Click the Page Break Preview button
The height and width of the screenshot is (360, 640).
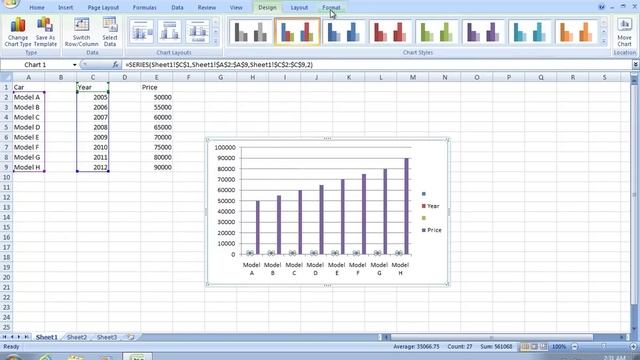(543, 347)
